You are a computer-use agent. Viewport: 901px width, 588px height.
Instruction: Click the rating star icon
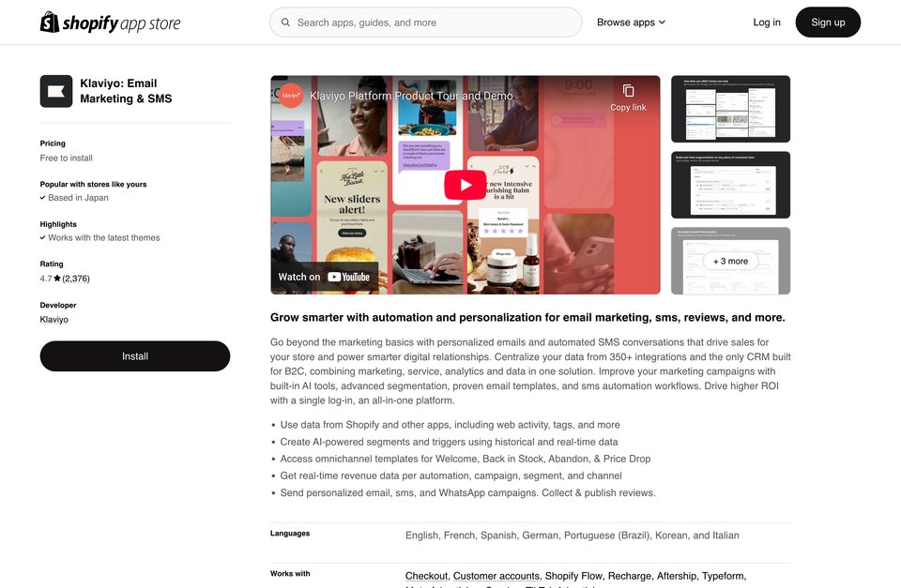[x=57, y=279]
